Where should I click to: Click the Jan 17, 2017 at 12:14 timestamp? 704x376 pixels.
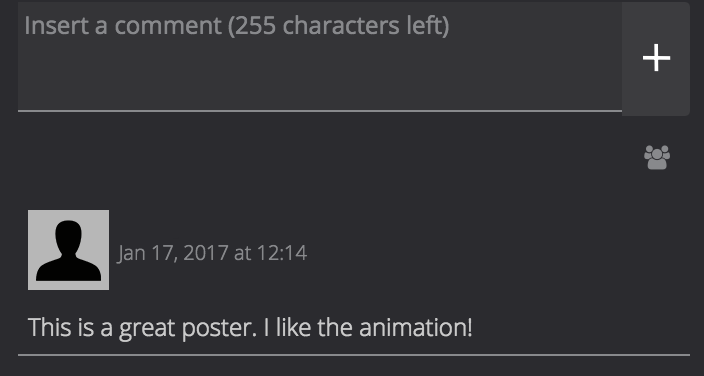click(x=212, y=253)
